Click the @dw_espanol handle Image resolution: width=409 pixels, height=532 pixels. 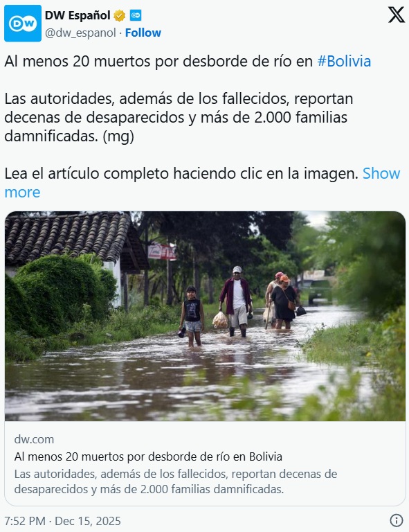point(80,33)
